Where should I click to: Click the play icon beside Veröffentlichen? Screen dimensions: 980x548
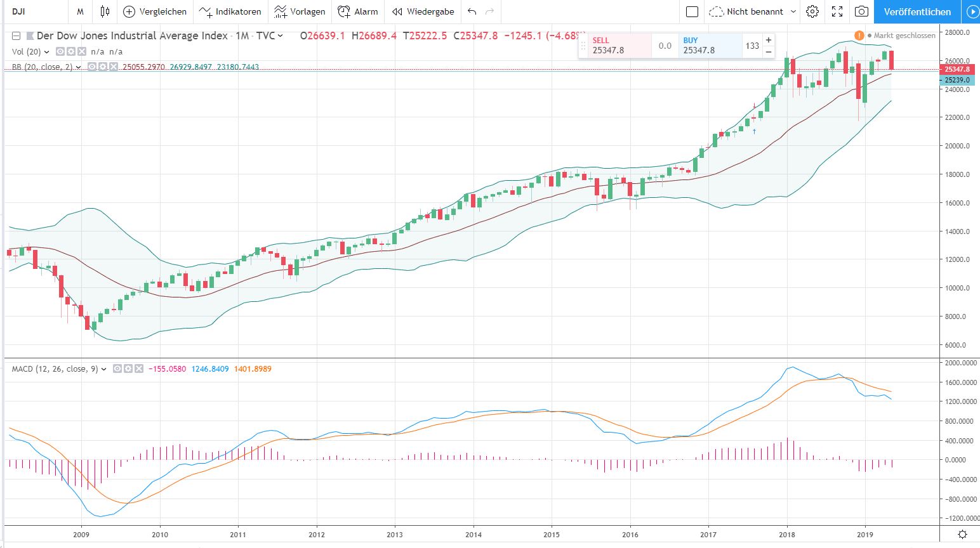(x=971, y=11)
